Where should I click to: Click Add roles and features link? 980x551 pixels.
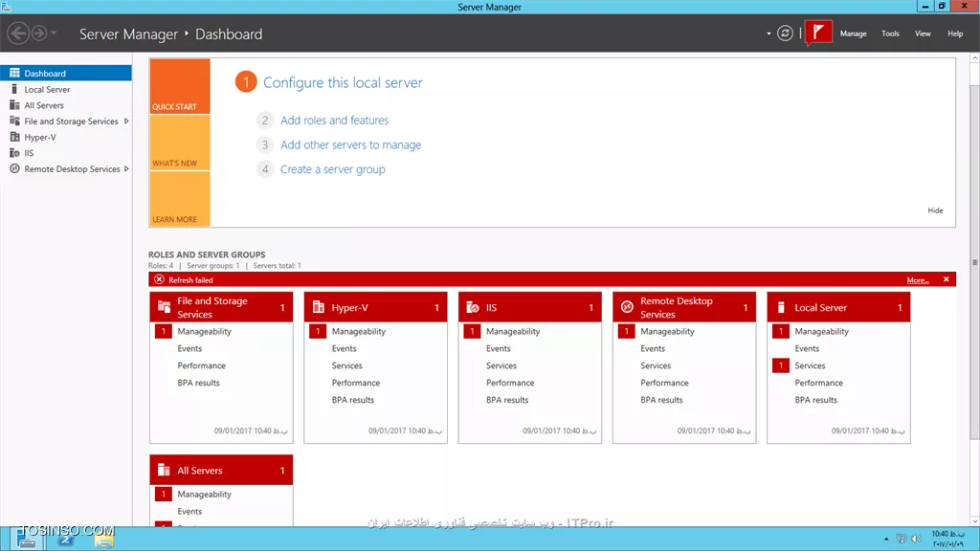(334, 120)
